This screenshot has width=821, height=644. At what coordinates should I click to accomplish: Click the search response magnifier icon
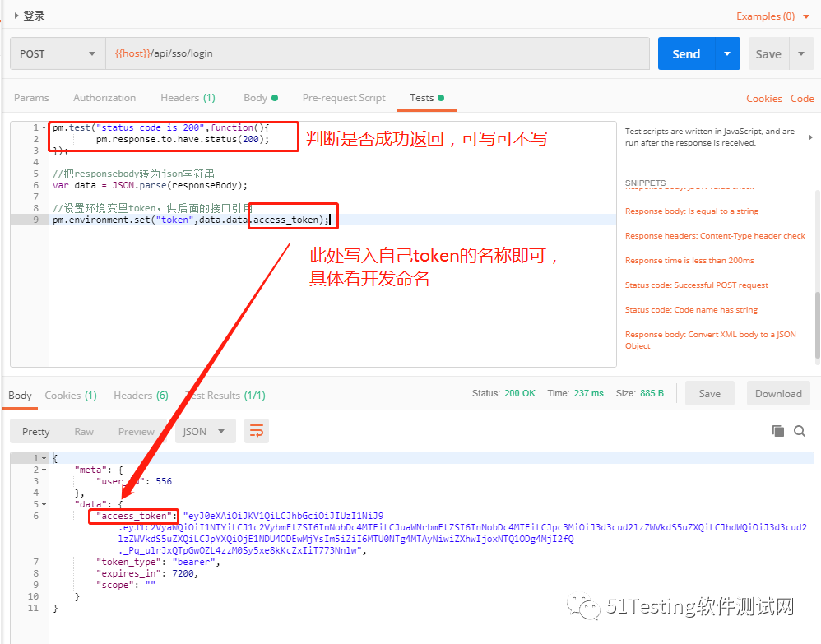(x=800, y=431)
